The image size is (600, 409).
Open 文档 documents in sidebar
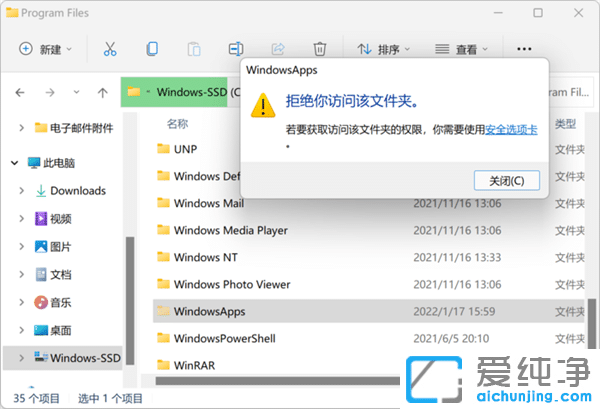tap(53, 274)
